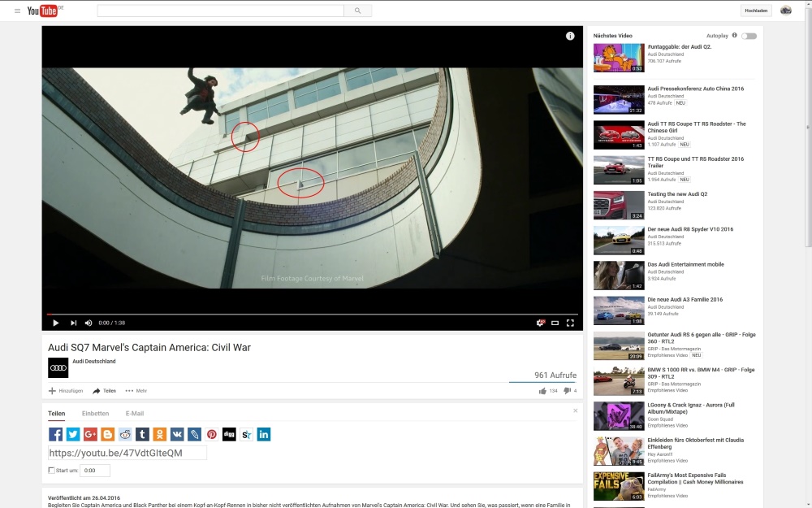
Task: Click the search magnifier button
Action: pyautogui.click(x=358, y=11)
